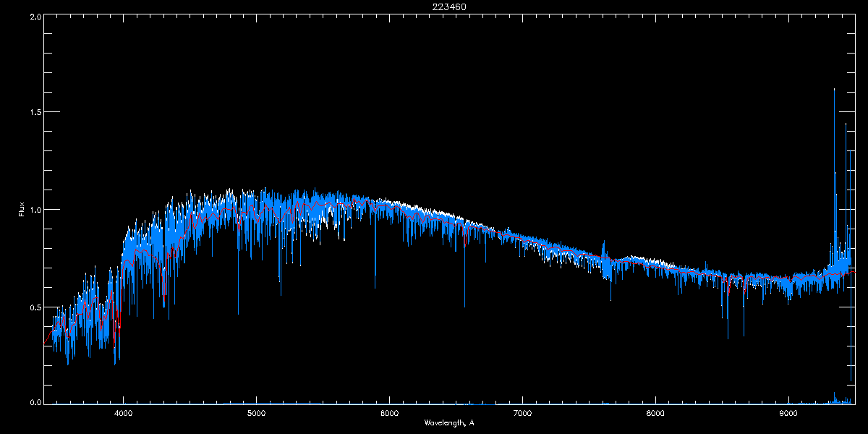Select the 8000 x-axis tick label
The width and height of the screenshot is (868, 434).
click(x=655, y=414)
